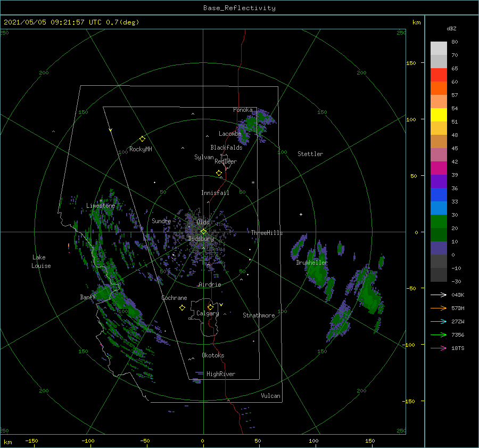Click the yellow diamond marker south of Cochrane
The width and height of the screenshot is (479, 448).
[x=182, y=308]
